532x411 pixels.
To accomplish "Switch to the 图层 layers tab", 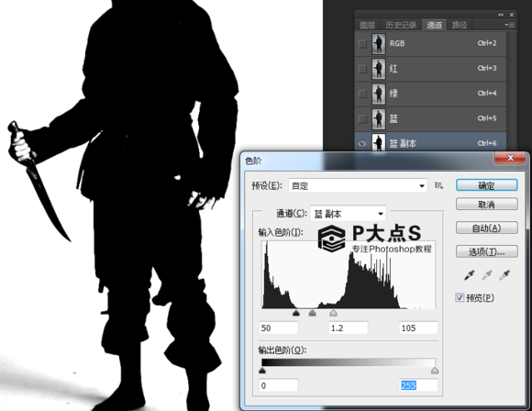I will [x=368, y=25].
